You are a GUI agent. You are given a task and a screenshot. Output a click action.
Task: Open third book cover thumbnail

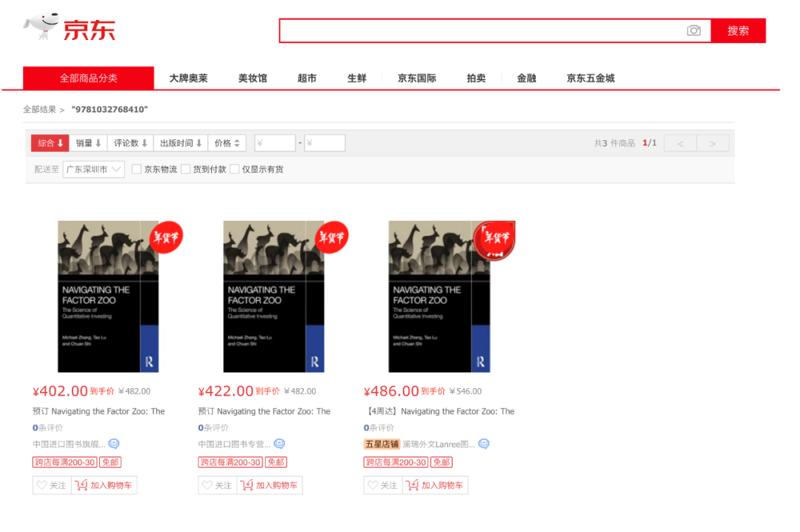point(439,296)
